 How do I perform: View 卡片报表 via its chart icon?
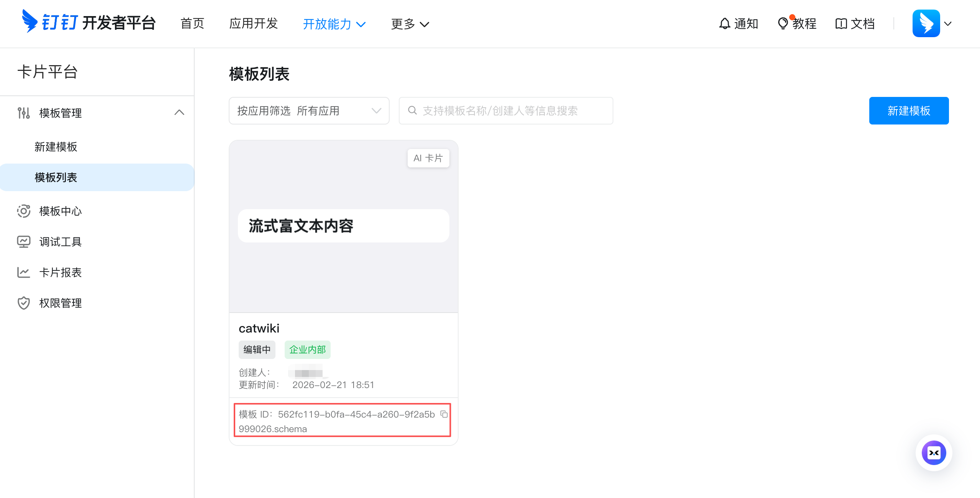pyautogui.click(x=23, y=272)
